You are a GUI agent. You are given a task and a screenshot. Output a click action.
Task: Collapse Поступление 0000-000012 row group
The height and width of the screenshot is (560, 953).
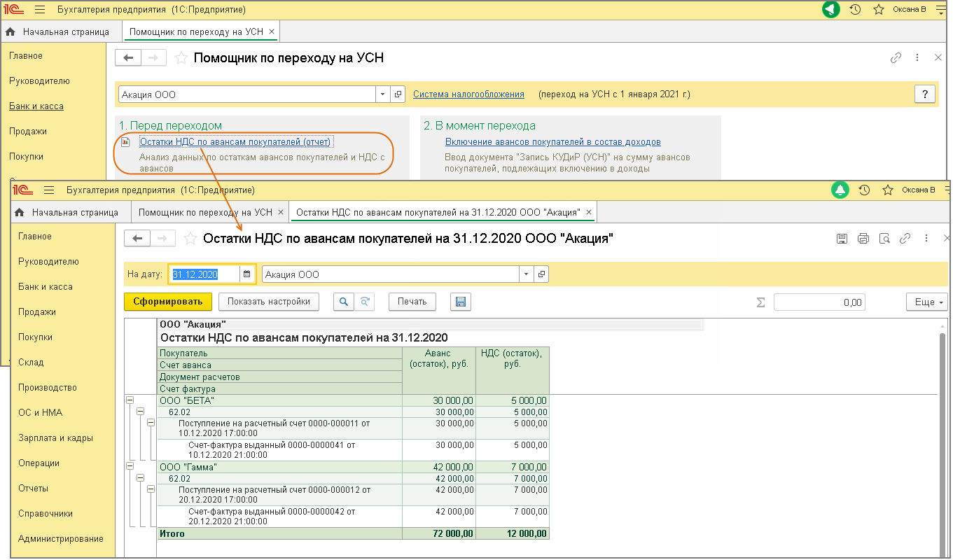151,489
